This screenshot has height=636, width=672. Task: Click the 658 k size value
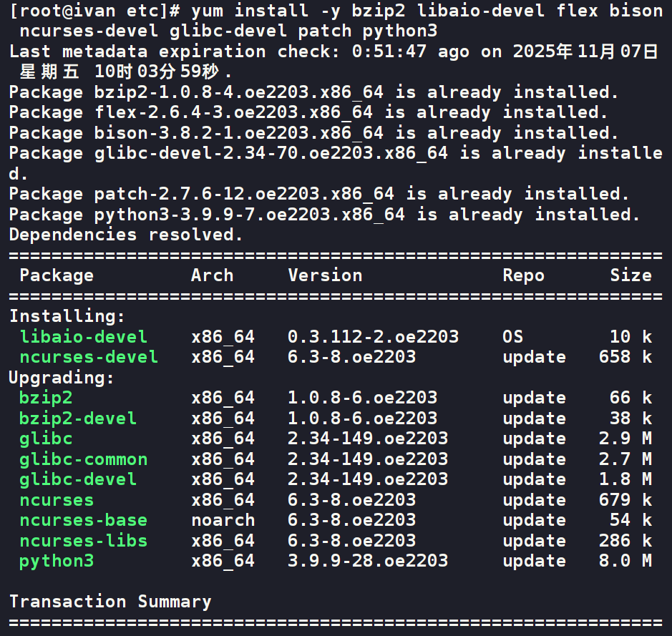tap(625, 357)
